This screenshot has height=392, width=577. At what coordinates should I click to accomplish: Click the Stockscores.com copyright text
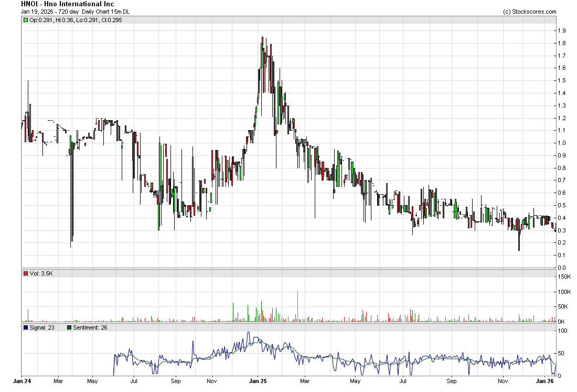tap(529, 11)
